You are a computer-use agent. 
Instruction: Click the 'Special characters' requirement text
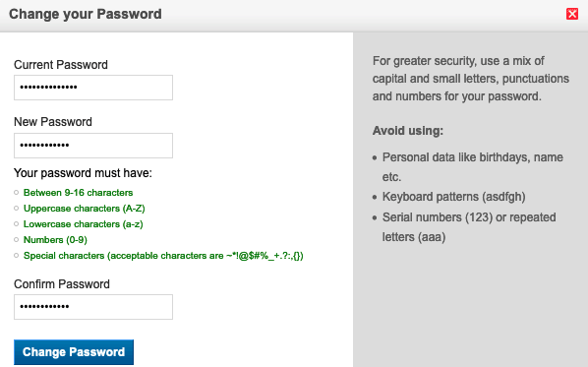pyautogui.click(x=163, y=256)
